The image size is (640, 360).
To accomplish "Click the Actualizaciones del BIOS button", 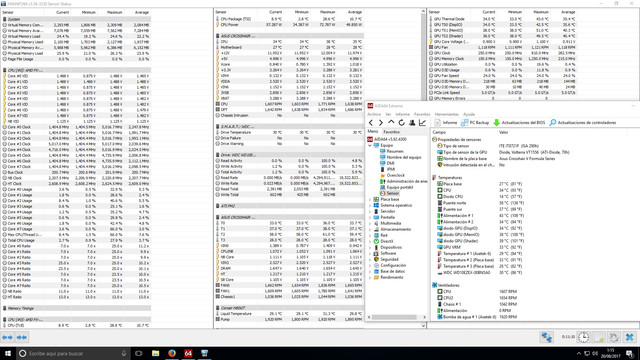I will pos(519,122).
